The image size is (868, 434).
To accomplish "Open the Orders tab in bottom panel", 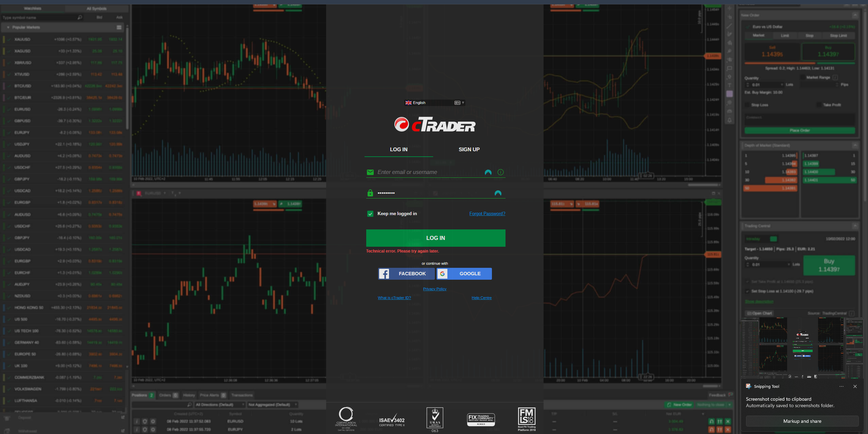I will click(x=168, y=395).
